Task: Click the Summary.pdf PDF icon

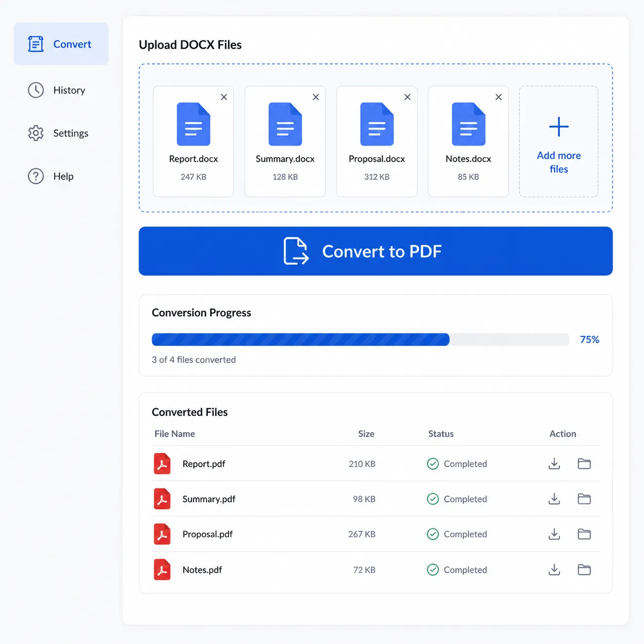Action: pos(162,499)
